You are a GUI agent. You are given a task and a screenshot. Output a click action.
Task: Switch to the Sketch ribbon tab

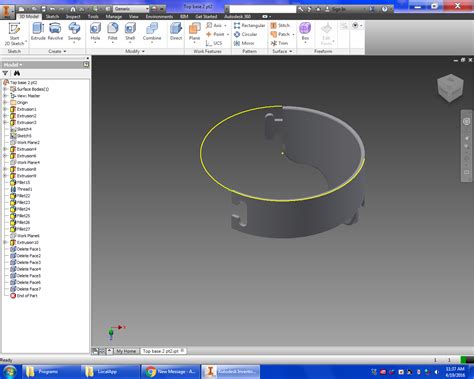52,16
